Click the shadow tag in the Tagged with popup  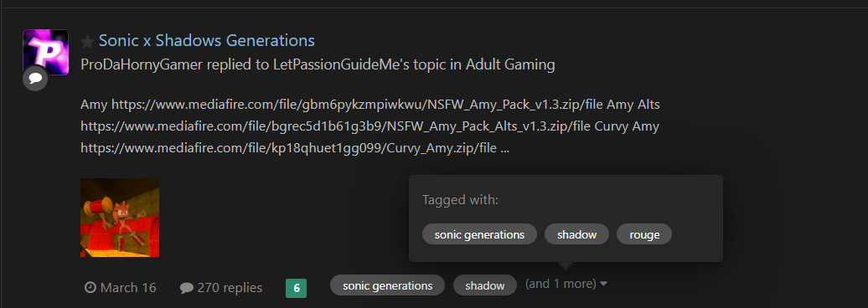click(x=576, y=234)
